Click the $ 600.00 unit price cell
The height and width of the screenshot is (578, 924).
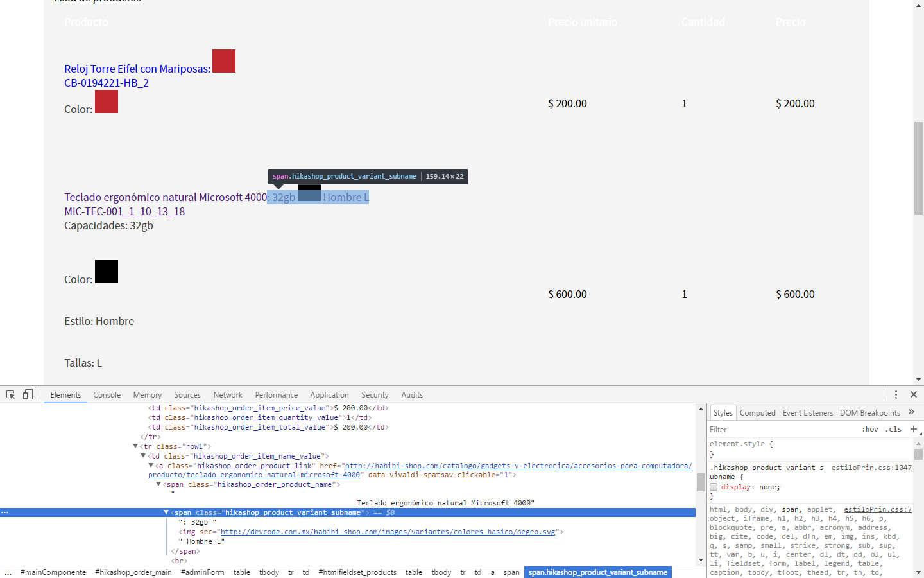coord(567,294)
